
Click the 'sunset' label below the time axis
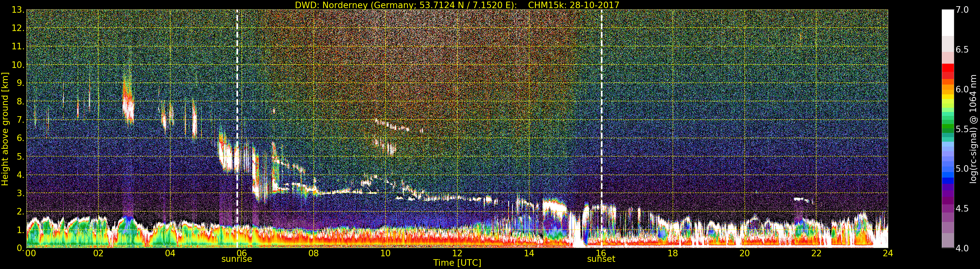tap(601, 259)
